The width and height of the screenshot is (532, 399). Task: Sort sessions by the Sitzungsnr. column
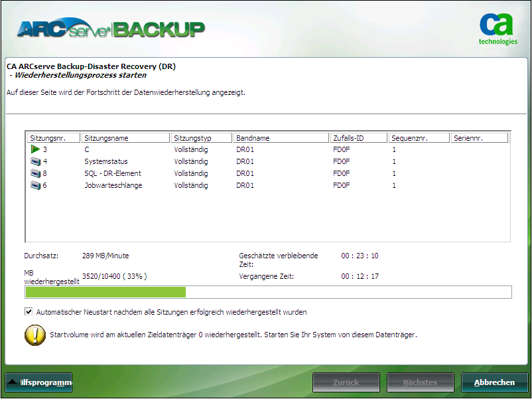[x=53, y=137]
